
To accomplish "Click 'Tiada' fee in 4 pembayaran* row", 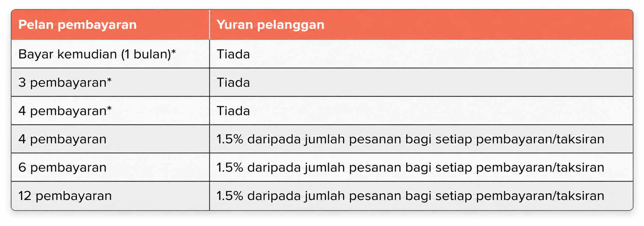I will (233, 111).
